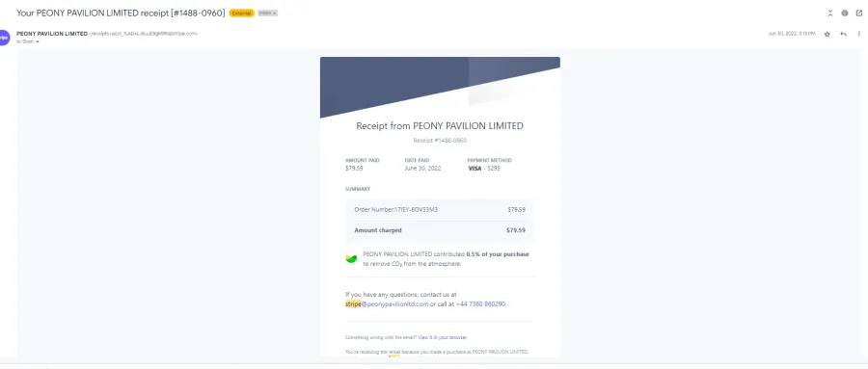Click the Jun 30, 2022 timestamp
The image size is (868, 369).
coord(792,34)
